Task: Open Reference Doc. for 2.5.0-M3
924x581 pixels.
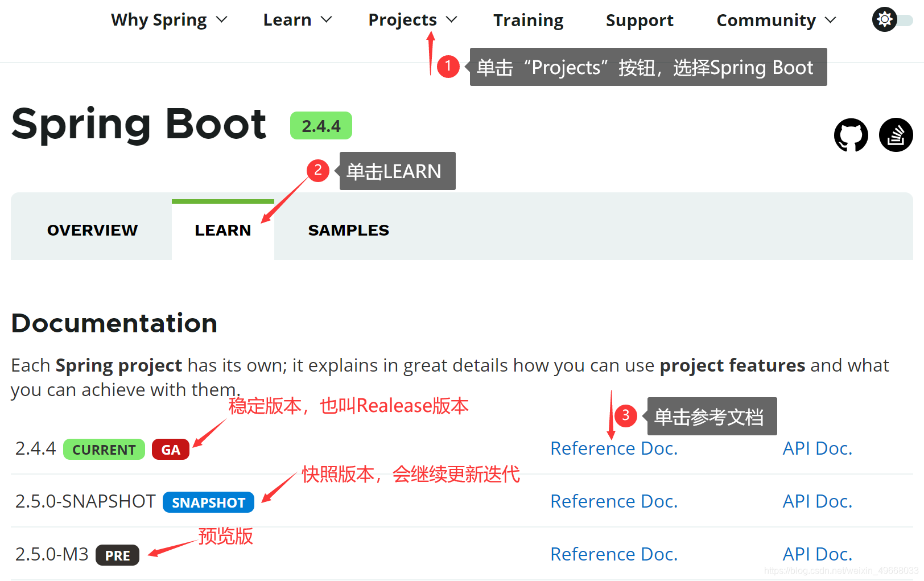Action: pos(614,554)
